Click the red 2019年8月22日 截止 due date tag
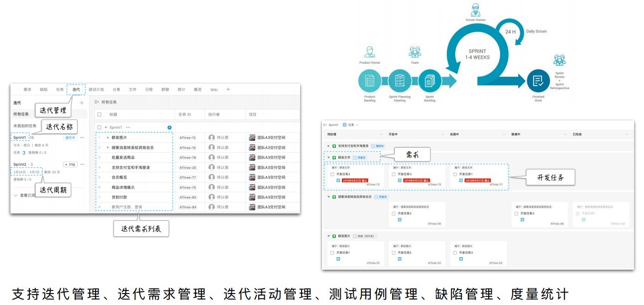 click(416, 181)
